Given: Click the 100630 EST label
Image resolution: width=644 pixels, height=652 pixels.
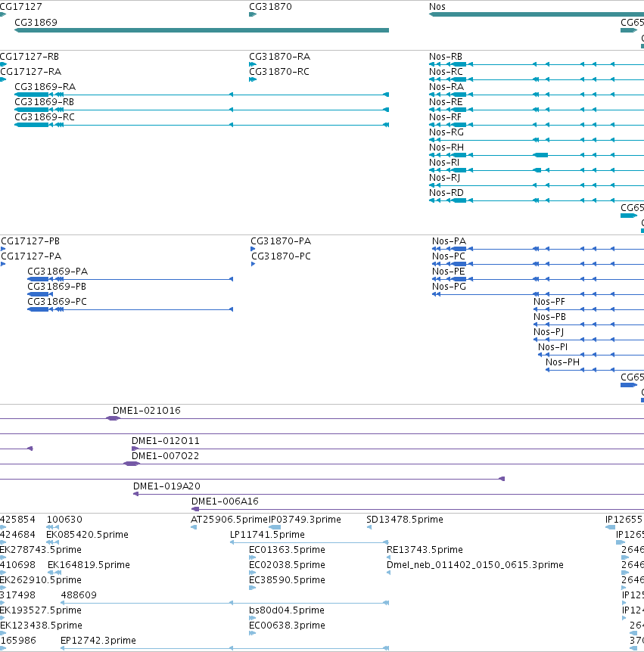Looking at the screenshot, I should [64, 520].
